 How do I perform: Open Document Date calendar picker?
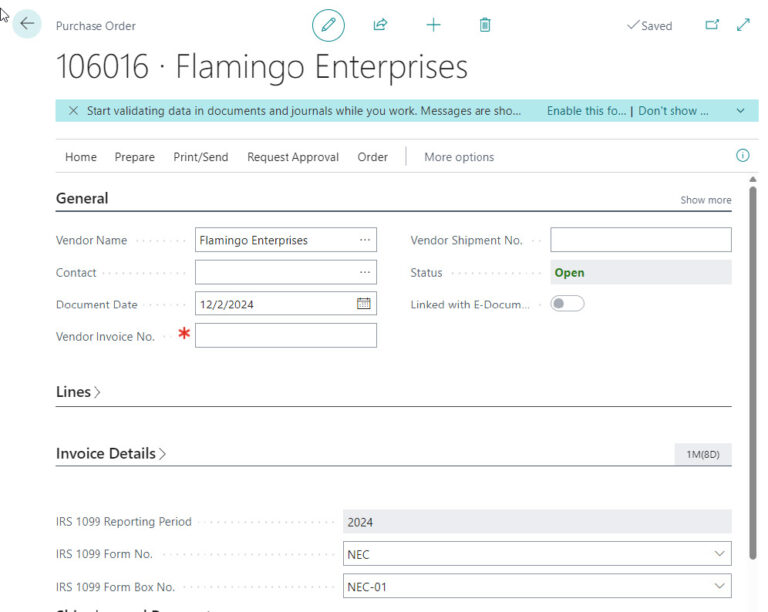[x=363, y=304]
